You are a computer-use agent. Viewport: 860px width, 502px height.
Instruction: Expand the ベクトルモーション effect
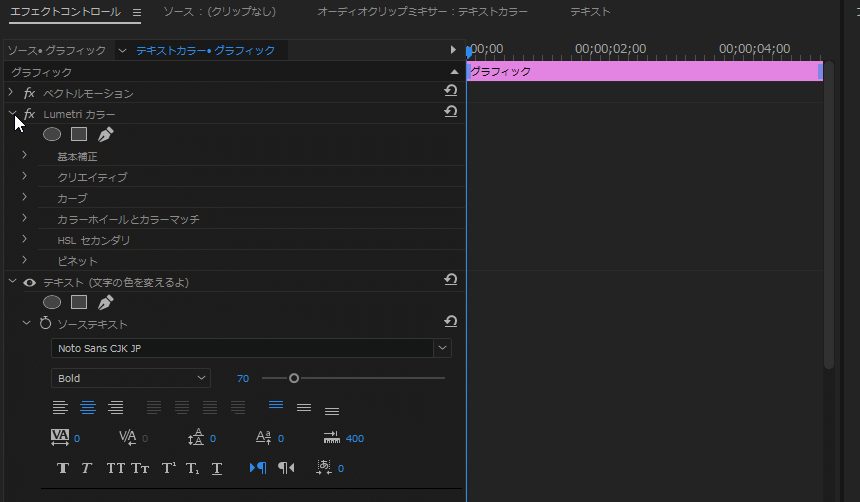tap(11, 92)
